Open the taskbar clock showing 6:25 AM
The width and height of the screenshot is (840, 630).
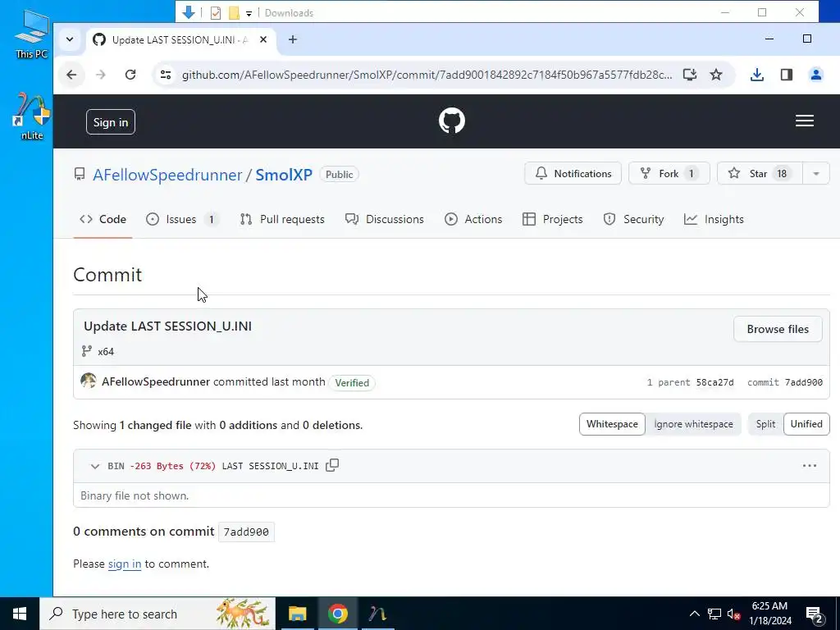(x=769, y=614)
